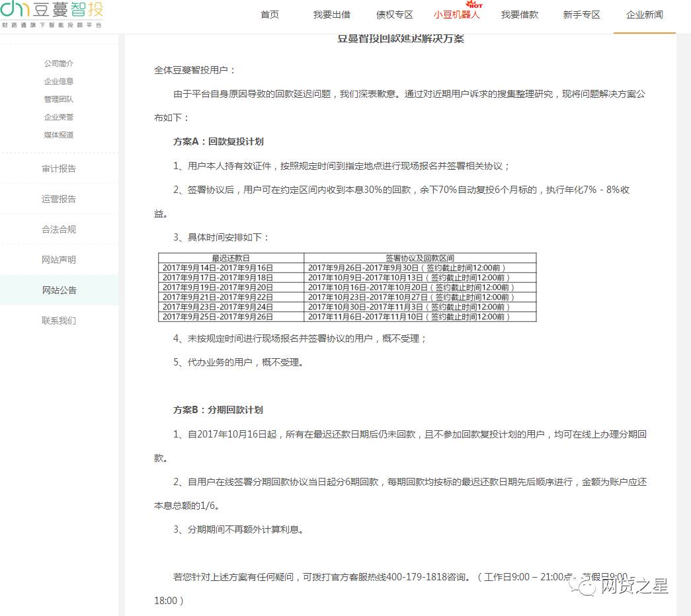The height and width of the screenshot is (616, 691).
Task: Go to 新手专区 in the top navigation
Action: (582, 15)
